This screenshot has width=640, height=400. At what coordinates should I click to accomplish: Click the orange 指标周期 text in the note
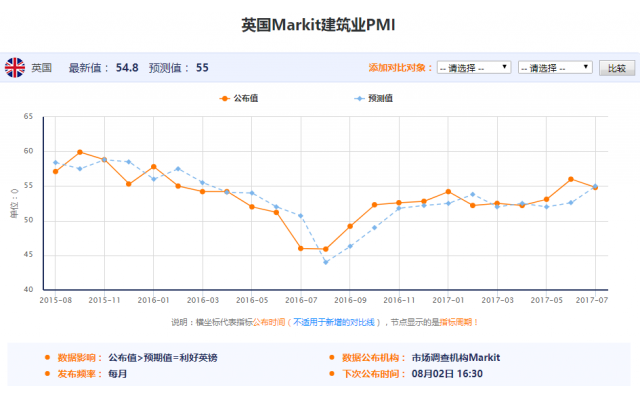456,322
